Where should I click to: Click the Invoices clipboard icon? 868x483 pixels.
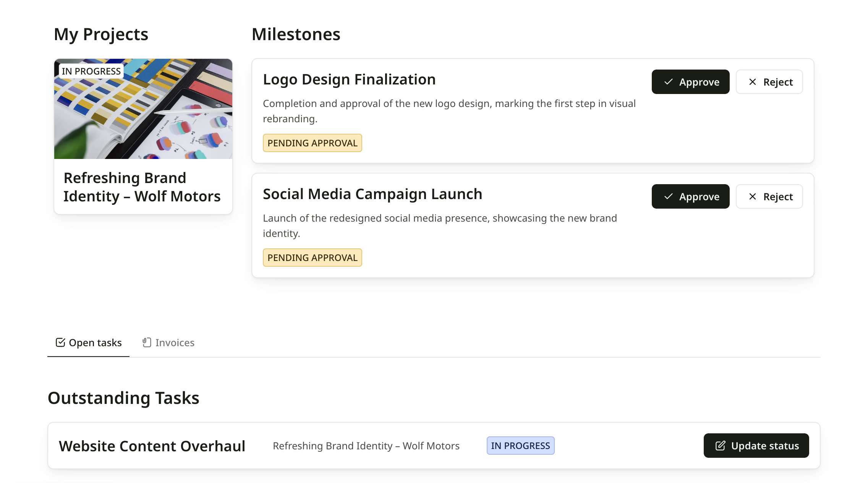tap(147, 342)
